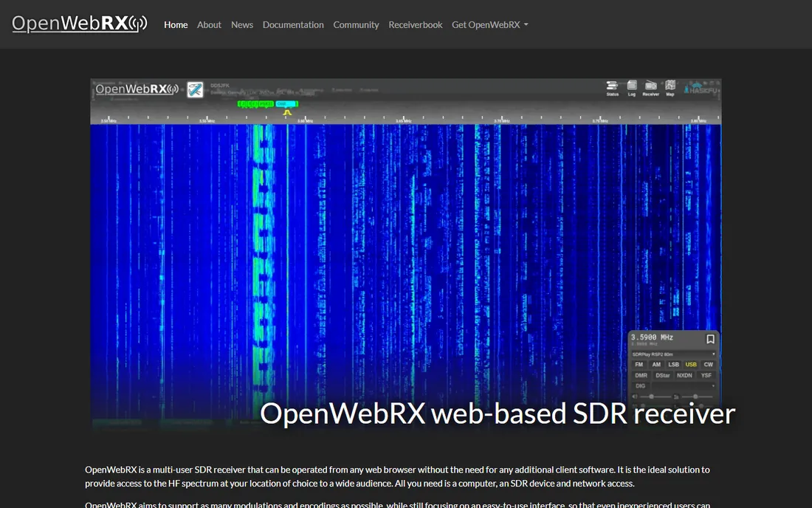Select the NXDN digital voice button
This screenshot has width=812, height=508.
[684, 375]
